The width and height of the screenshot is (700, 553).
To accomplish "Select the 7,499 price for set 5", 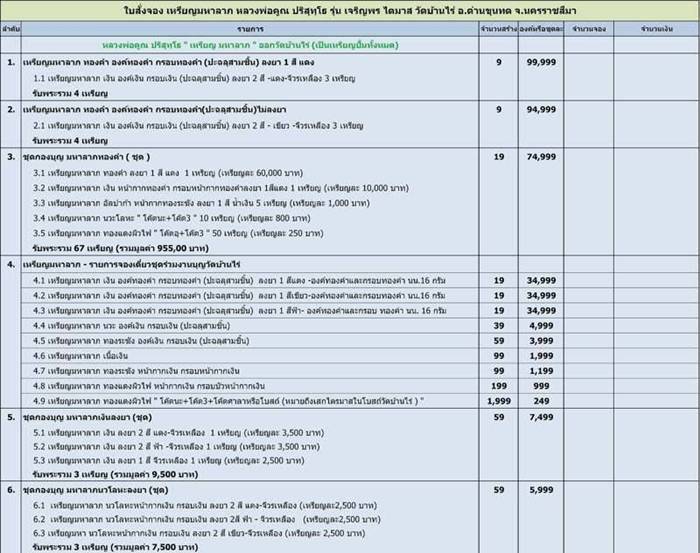I will (540, 417).
